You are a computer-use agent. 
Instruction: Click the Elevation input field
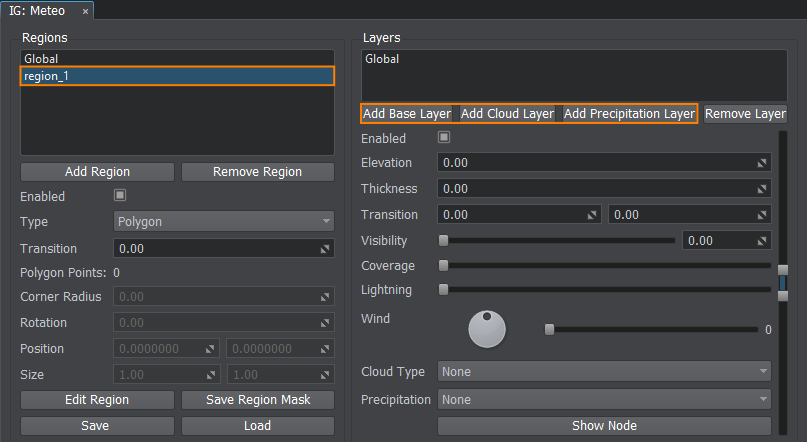click(595, 162)
